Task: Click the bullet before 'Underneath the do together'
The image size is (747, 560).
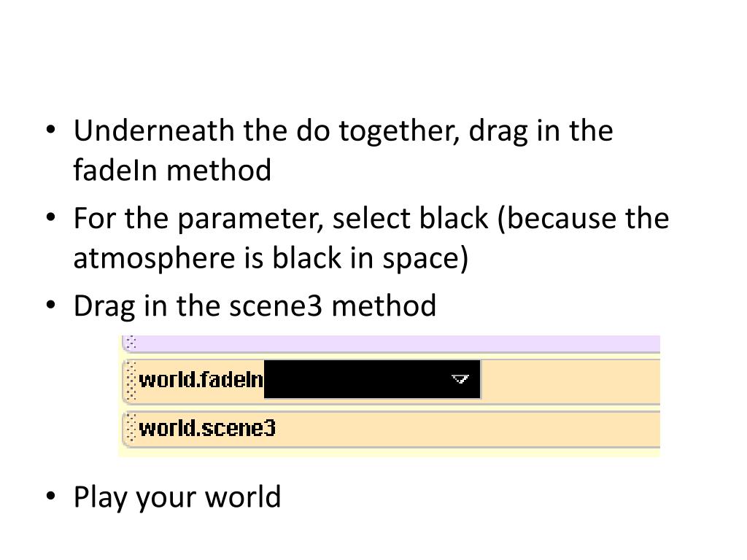Action: (x=51, y=130)
